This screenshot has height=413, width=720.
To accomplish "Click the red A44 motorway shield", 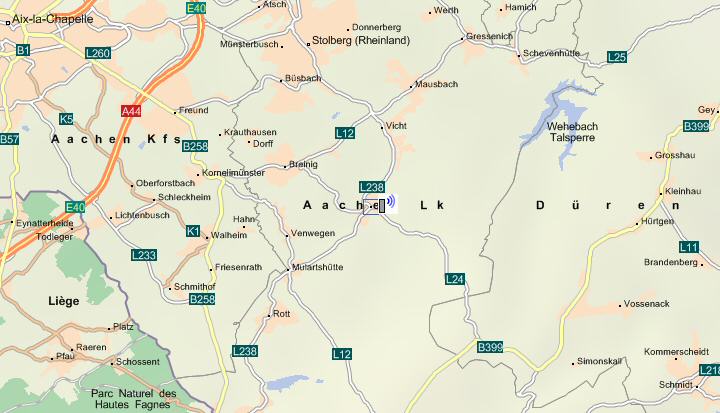I will tap(131, 111).
